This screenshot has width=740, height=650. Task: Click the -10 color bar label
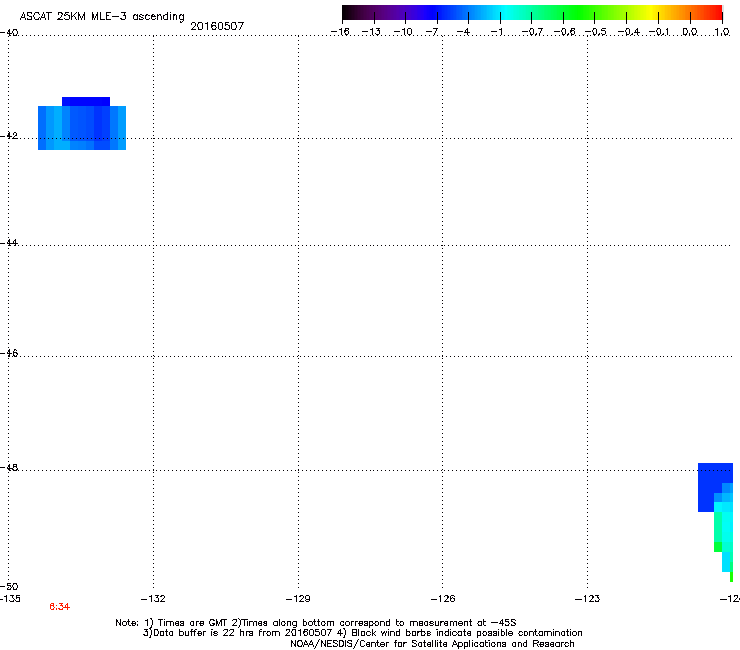click(403, 32)
